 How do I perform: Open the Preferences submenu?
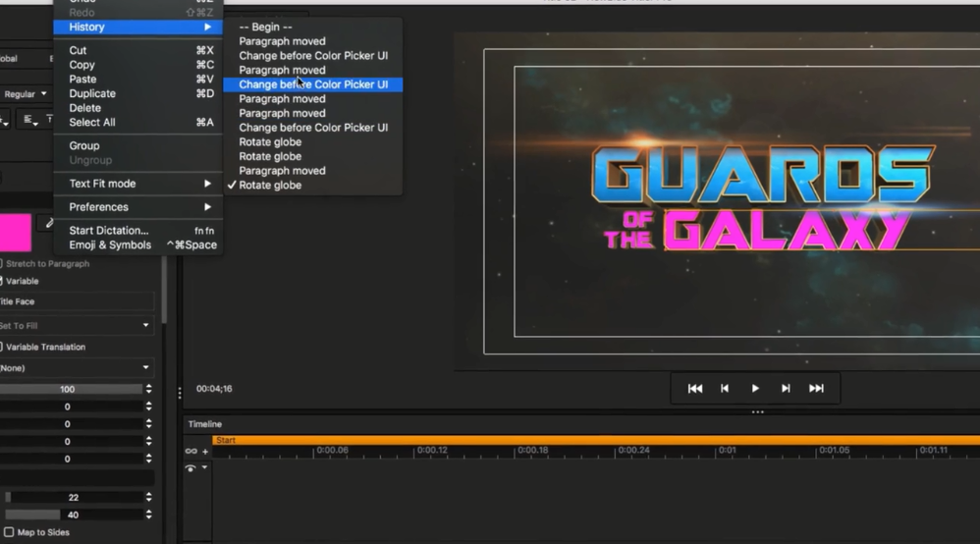click(137, 207)
